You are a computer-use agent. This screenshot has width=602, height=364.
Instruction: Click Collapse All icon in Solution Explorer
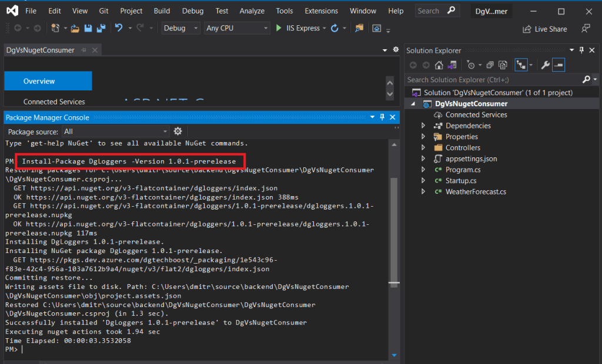coord(490,65)
